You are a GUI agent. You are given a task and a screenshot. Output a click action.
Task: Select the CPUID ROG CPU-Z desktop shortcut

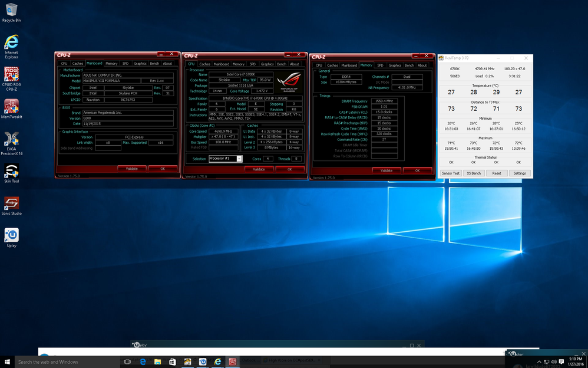click(x=11, y=79)
